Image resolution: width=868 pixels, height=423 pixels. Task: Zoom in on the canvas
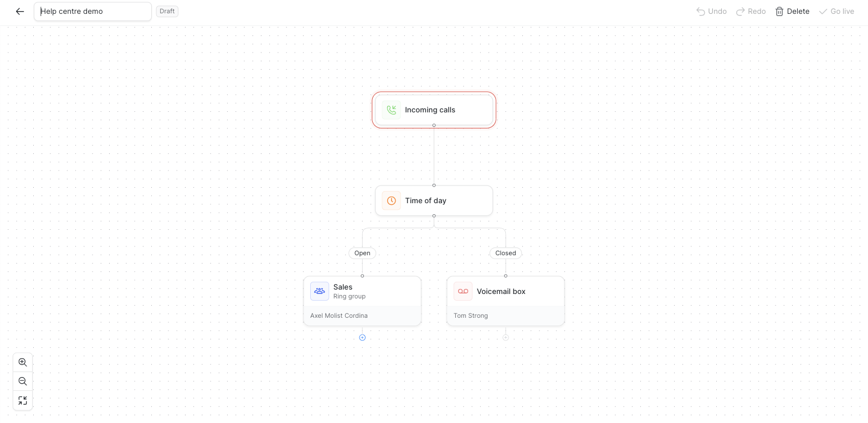23,362
